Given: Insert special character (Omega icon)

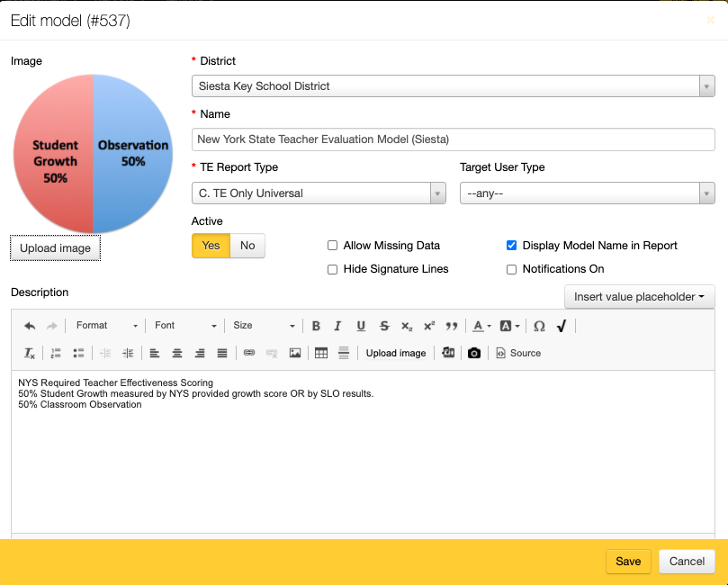Looking at the screenshot, I should point(539,326).
